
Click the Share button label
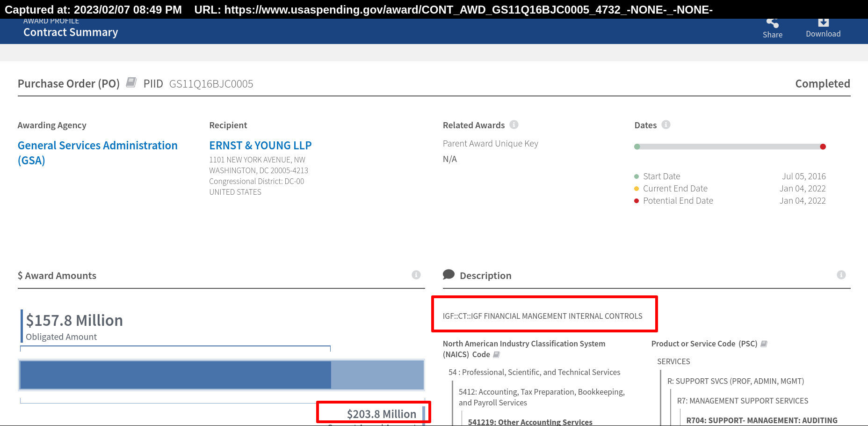(773, 35)
